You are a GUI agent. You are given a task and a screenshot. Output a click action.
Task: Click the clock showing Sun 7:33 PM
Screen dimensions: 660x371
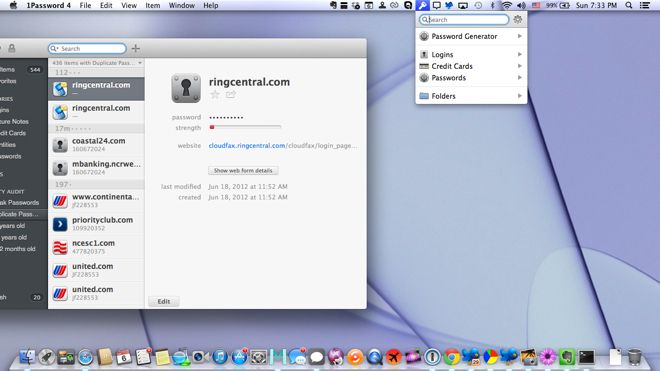pyautogui.click(x=596, y=5)
